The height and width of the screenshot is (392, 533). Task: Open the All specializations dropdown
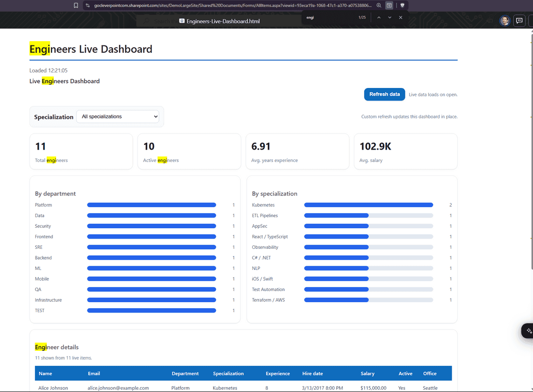[x=118, y=116]
